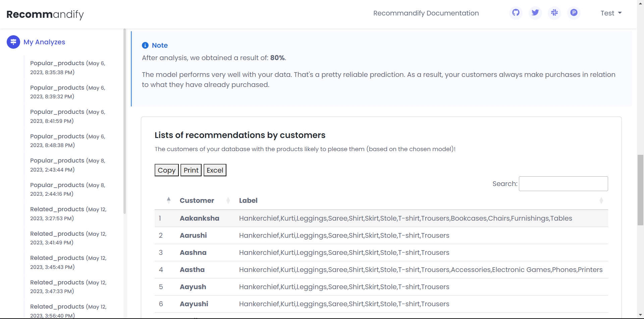Open the Slack icon link

(x=554, y=13)
